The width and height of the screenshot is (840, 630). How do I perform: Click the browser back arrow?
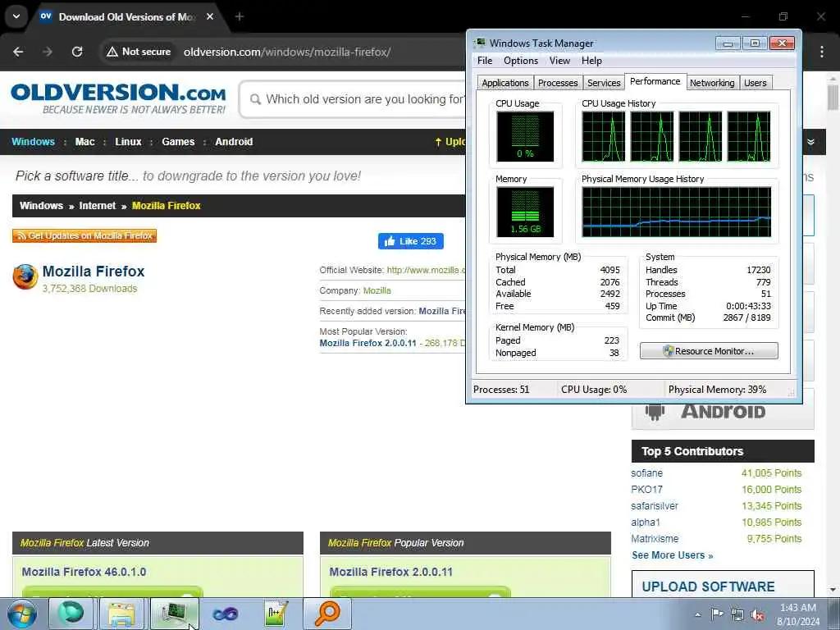click(18, 52)
